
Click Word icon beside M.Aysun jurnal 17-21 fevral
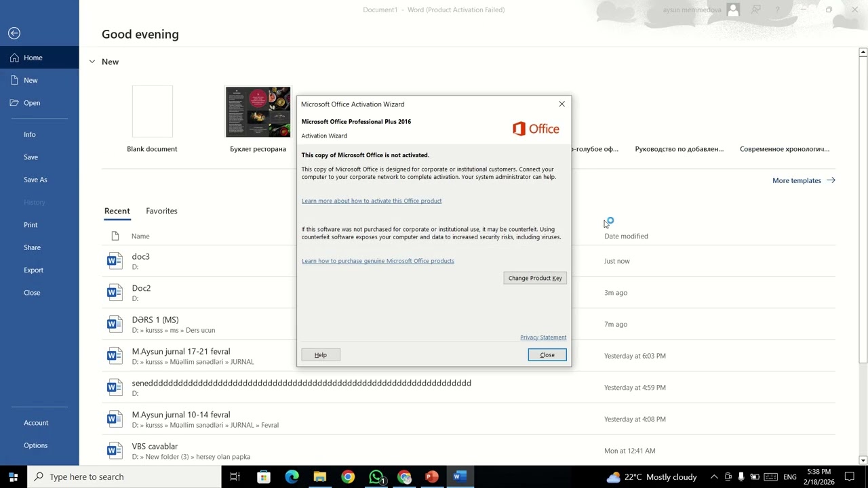(115, 356)
